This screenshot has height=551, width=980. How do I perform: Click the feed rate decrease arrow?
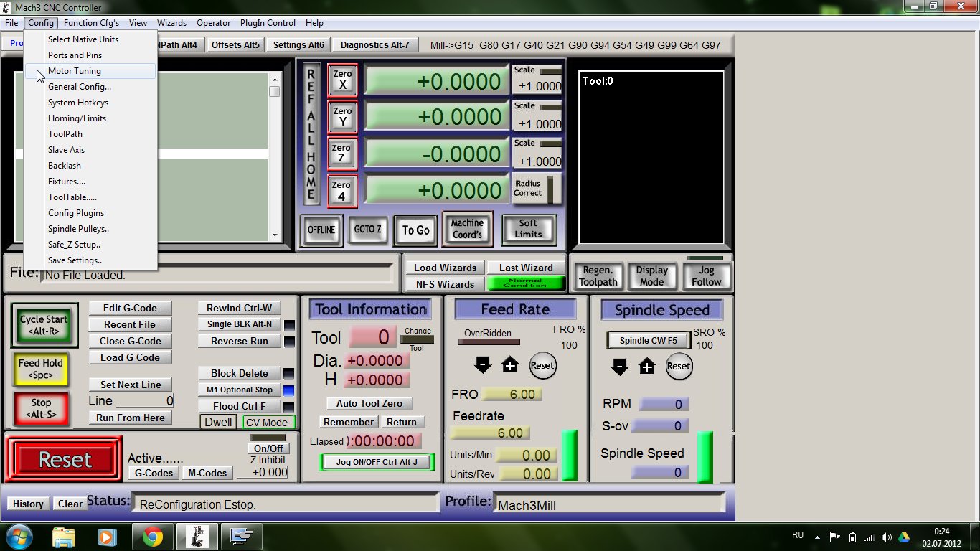483,366
